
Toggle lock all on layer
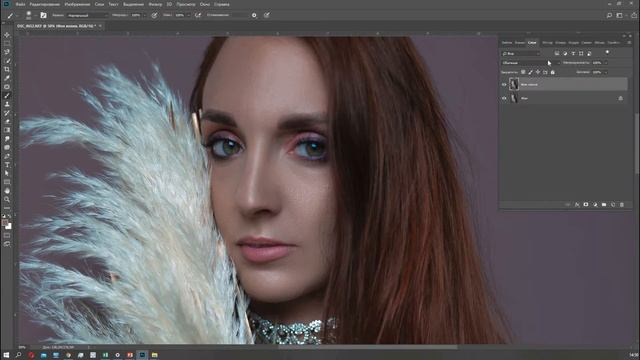click(553, 72)
